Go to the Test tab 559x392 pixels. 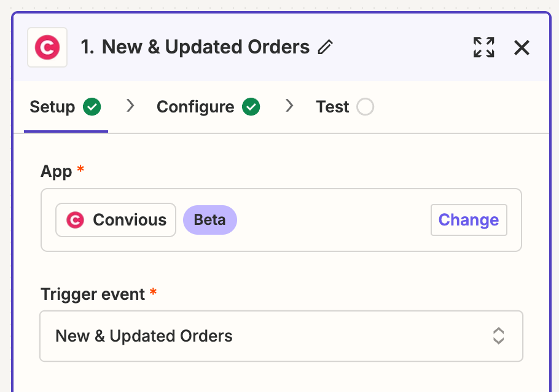[x=332, y=107]
